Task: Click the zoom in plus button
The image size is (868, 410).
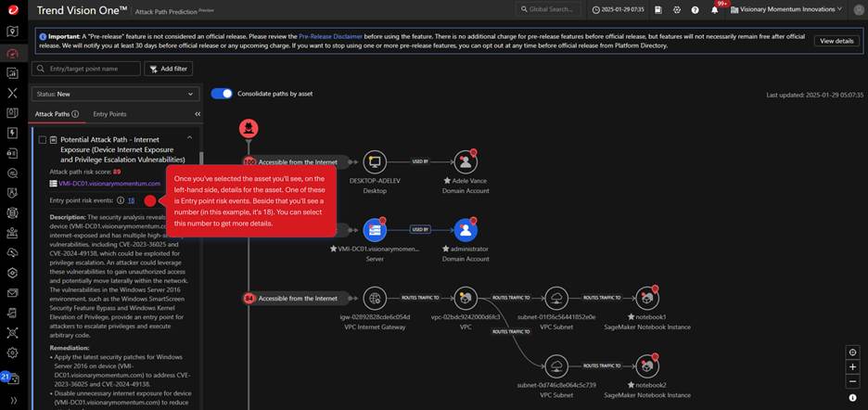Action: (x=852, y=366)
